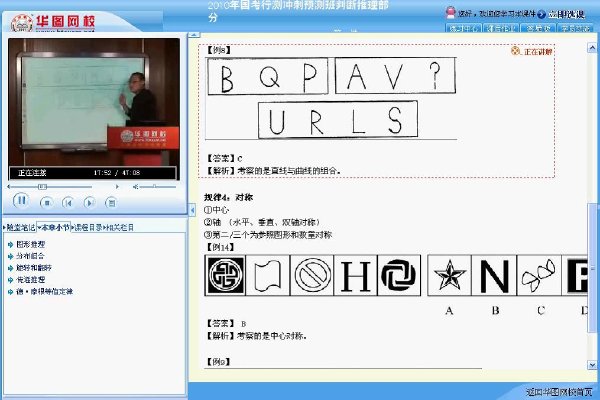Screen dimensions: 600x400
Task: Click the A V ? letter box
Action: 396,75
